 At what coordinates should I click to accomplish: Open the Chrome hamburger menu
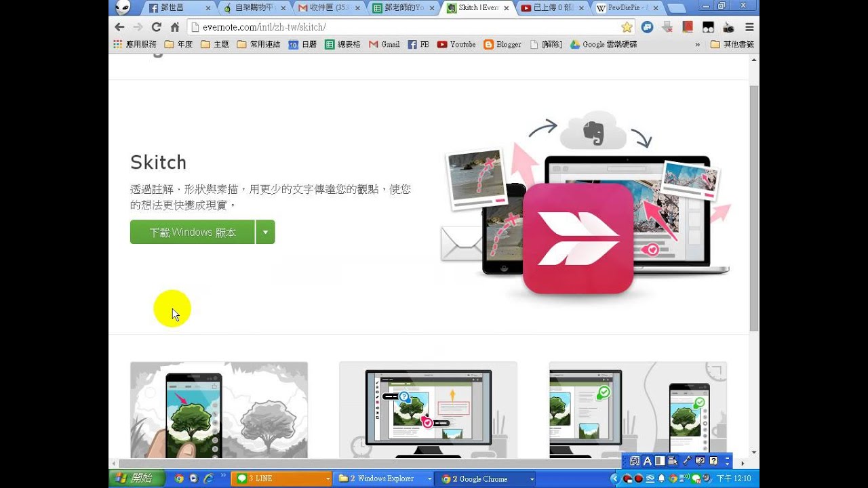click(749, 27)
